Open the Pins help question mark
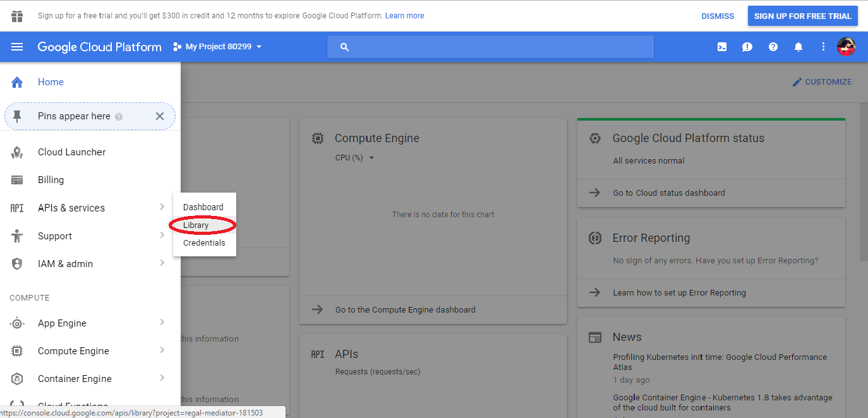The image size is (868, 418). [x=119, y=117]
